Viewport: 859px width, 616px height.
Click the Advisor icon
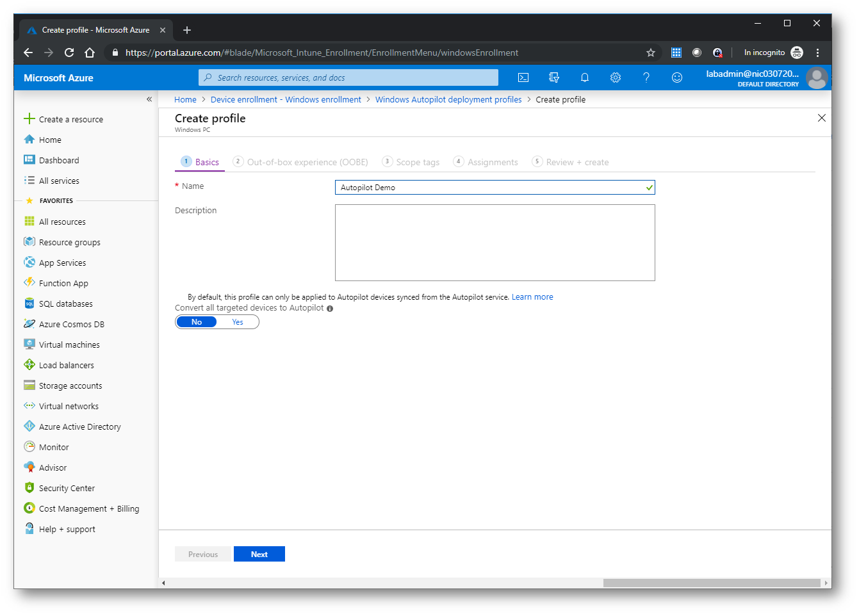pos(29,467)
